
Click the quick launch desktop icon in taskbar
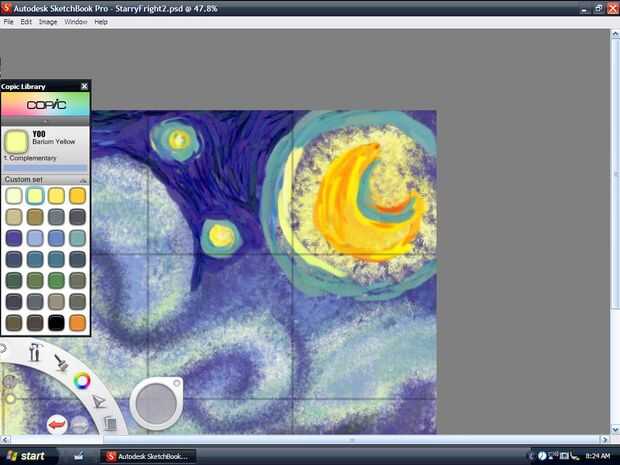79,456
